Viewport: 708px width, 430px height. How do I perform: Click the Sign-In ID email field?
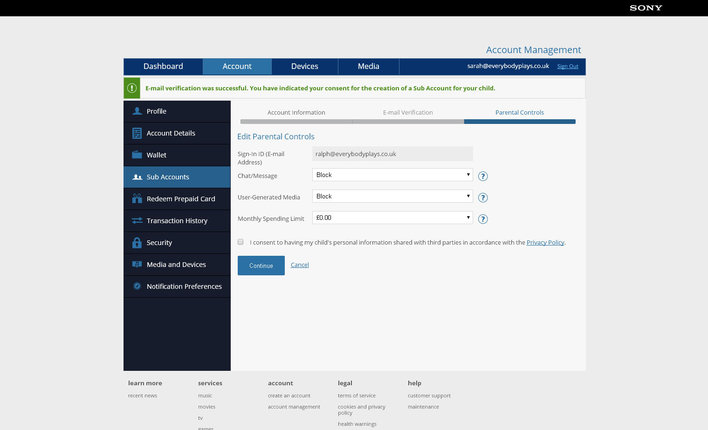392,154
